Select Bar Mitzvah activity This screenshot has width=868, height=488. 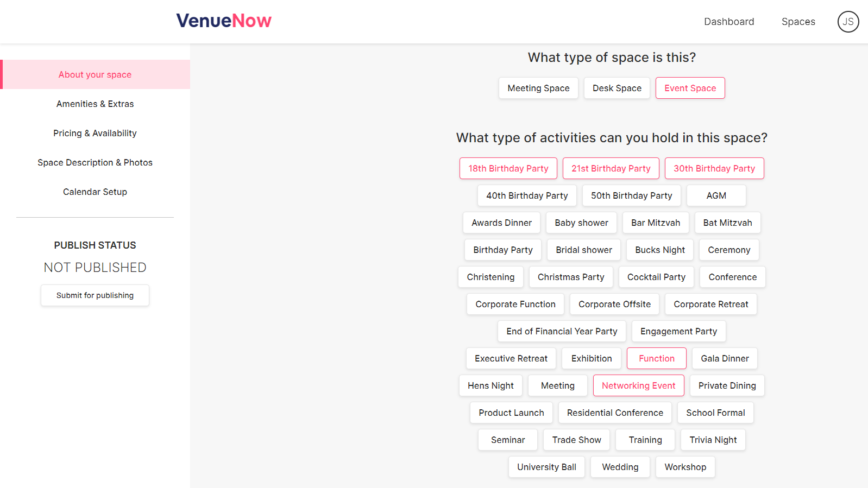click(656, 223)
